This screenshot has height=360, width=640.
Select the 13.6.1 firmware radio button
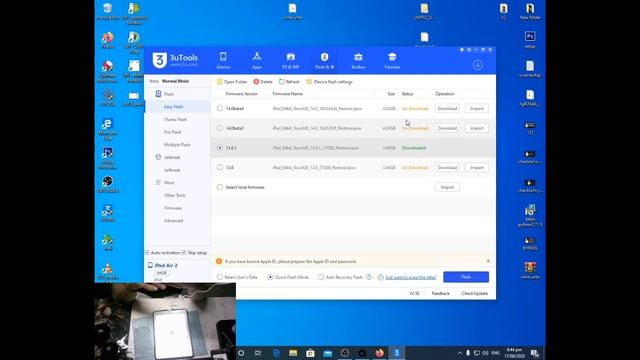pyautogui.click(x=220, y=147)
